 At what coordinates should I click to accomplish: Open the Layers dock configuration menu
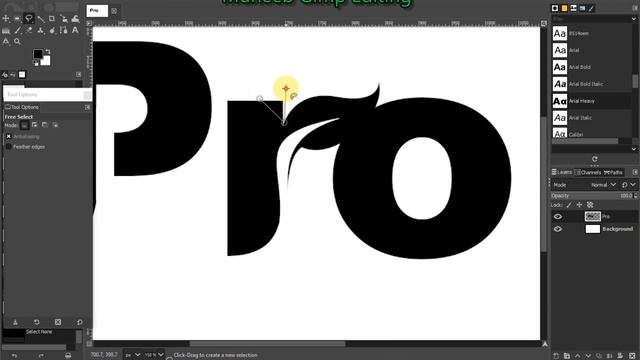(x=635, y=172)
